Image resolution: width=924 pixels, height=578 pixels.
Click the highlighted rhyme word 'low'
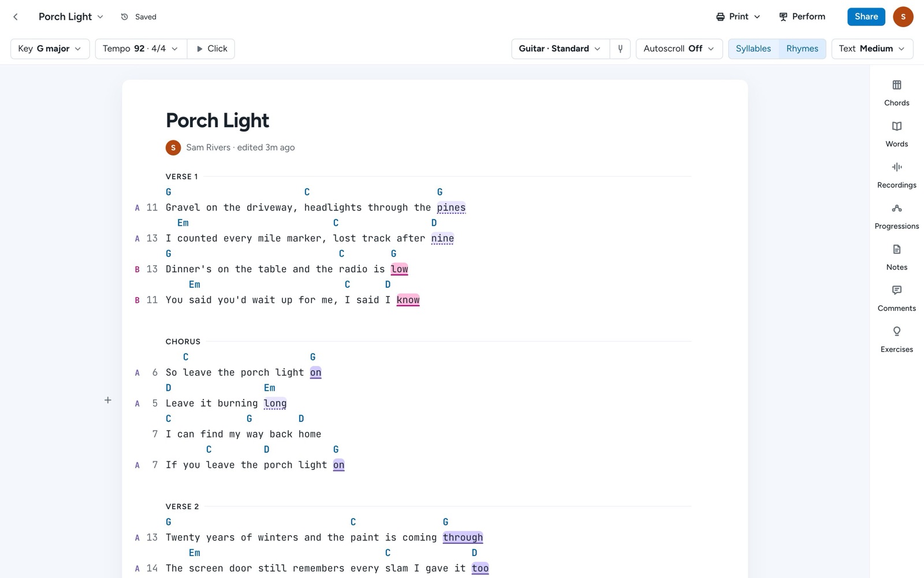pyautogui.click(x=400, y=269)
